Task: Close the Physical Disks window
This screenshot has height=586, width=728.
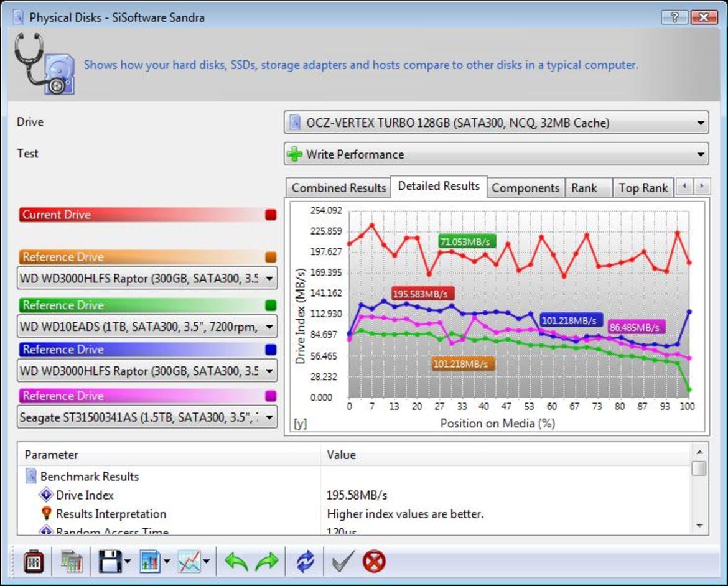Action: coord(703,17)
